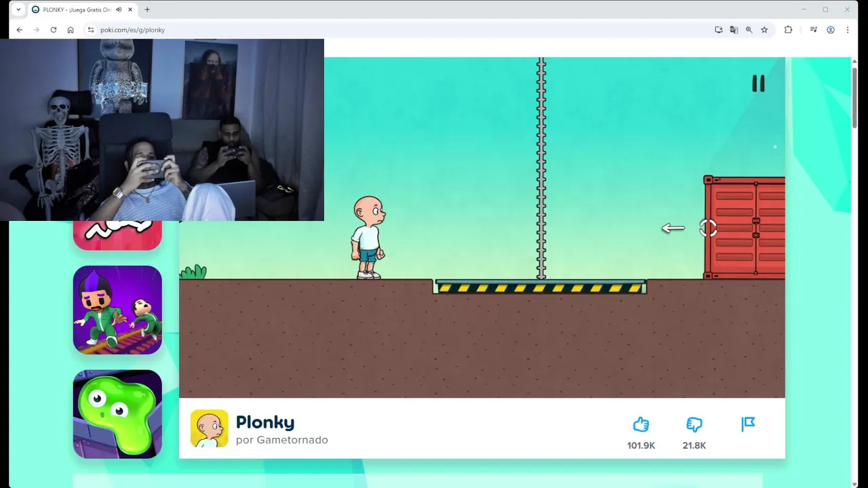Viewport: 868px width, 488px height.
Task: Click the 101.9K likes count
Action: click(641, 445)
